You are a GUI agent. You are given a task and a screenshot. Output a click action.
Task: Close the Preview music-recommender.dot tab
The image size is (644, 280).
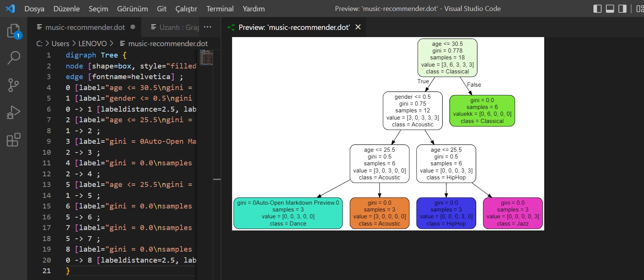pyautogui.click(x=358, y=27)
